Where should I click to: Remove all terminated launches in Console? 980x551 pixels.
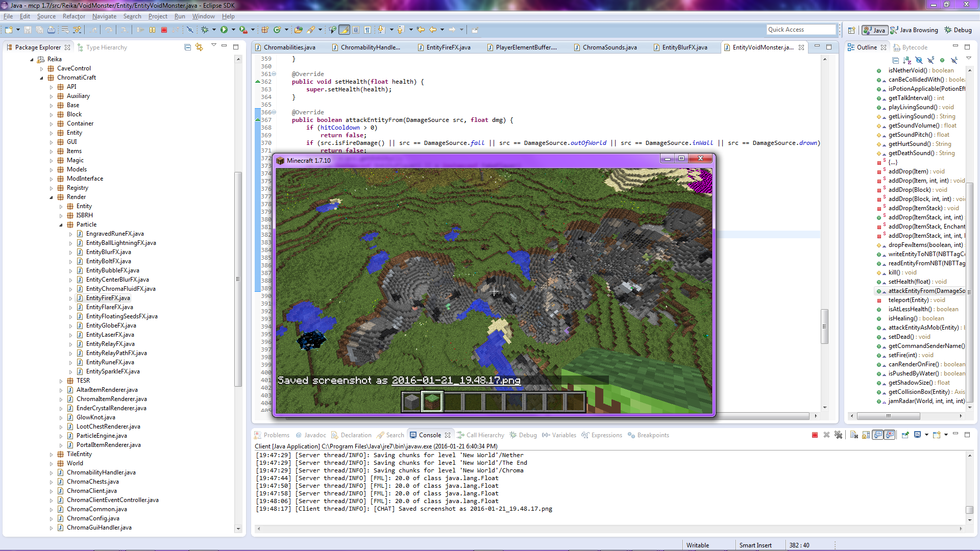838,435
